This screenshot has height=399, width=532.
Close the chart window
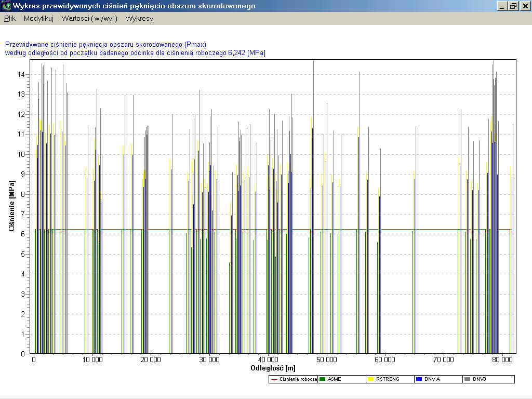pyautogui.click(x=525, y=6)
